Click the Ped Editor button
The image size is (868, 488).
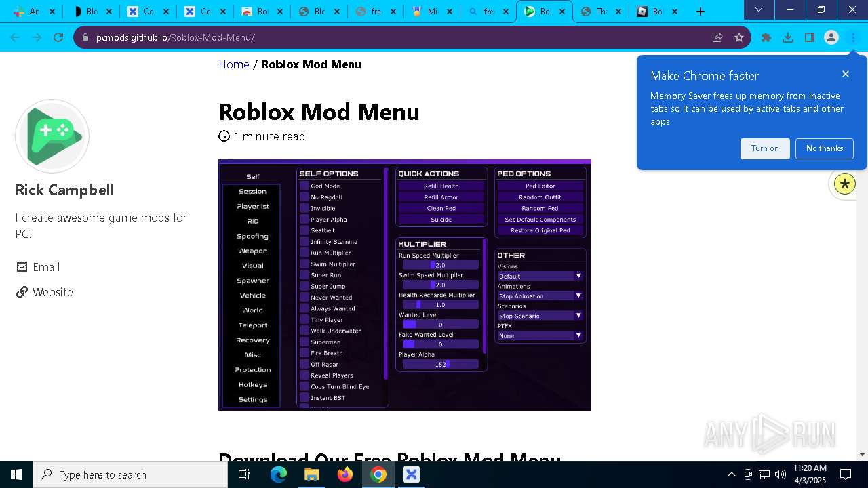click(540, 186)
